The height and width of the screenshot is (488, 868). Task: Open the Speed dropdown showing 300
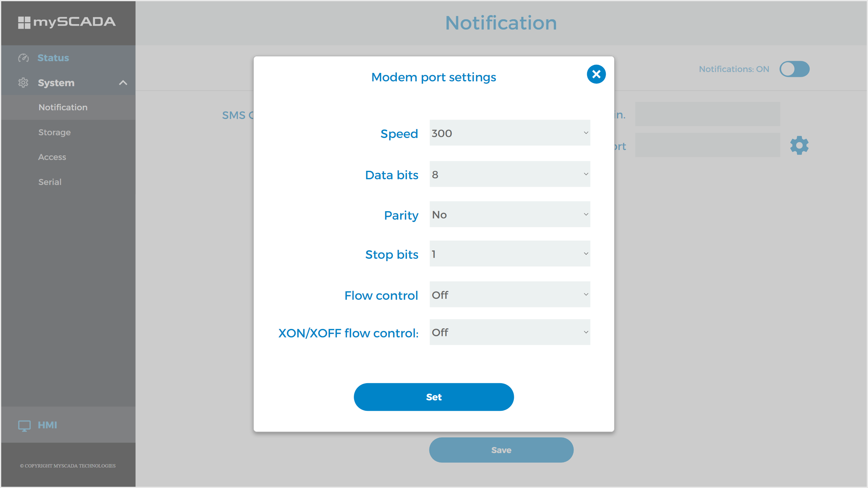click(x=509, y=133)
